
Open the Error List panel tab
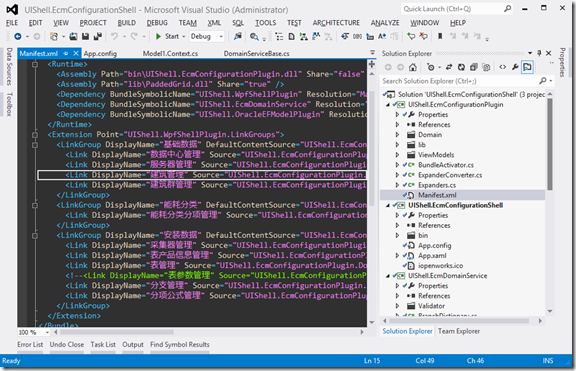click(30, 345)
